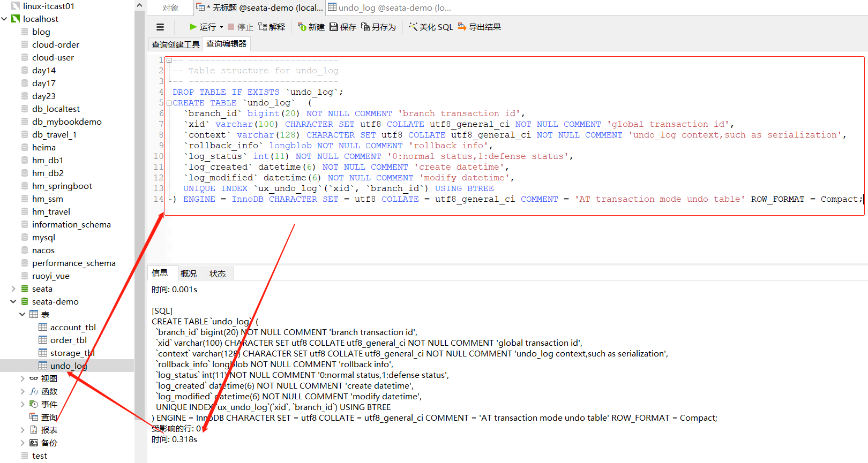This screenshot has width=868, height=463.
Task: Open the 信息 result tab
Action: pos(160,273)
